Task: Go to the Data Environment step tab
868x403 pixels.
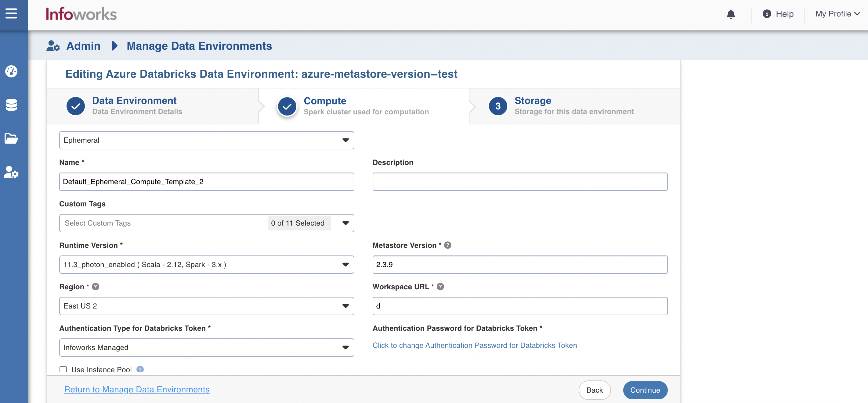Action: coord(153,106)
